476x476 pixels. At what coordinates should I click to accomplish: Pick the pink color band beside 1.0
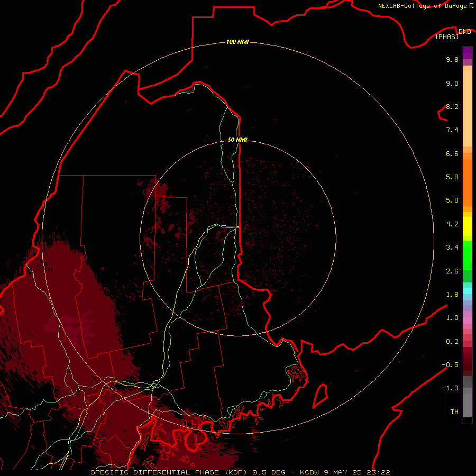pos(467,321)
